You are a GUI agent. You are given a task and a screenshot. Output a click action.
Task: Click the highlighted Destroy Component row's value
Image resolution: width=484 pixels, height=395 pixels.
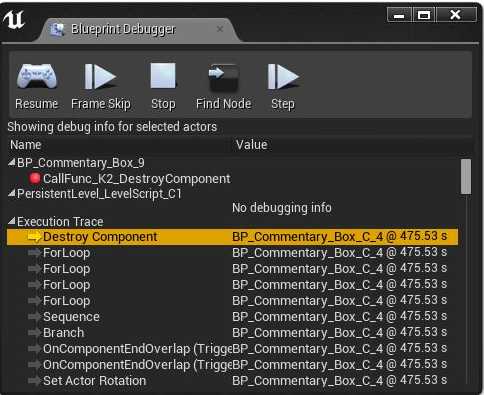tap(339, 237)
